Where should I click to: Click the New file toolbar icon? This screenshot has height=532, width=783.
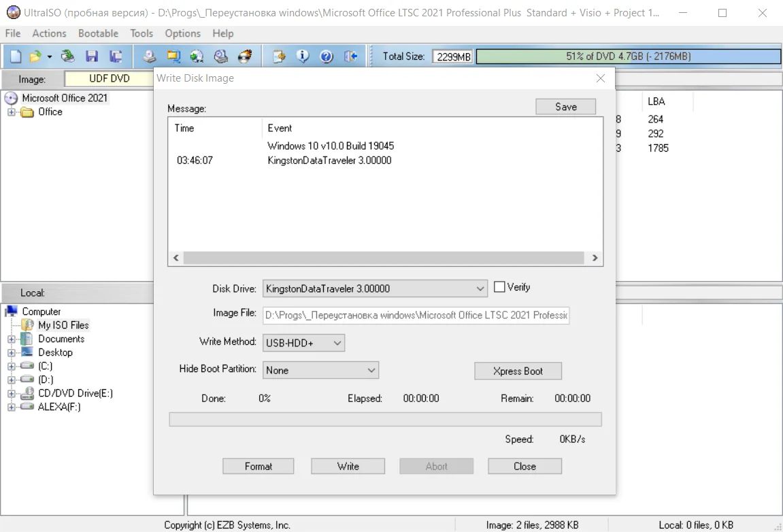(16, 56)
